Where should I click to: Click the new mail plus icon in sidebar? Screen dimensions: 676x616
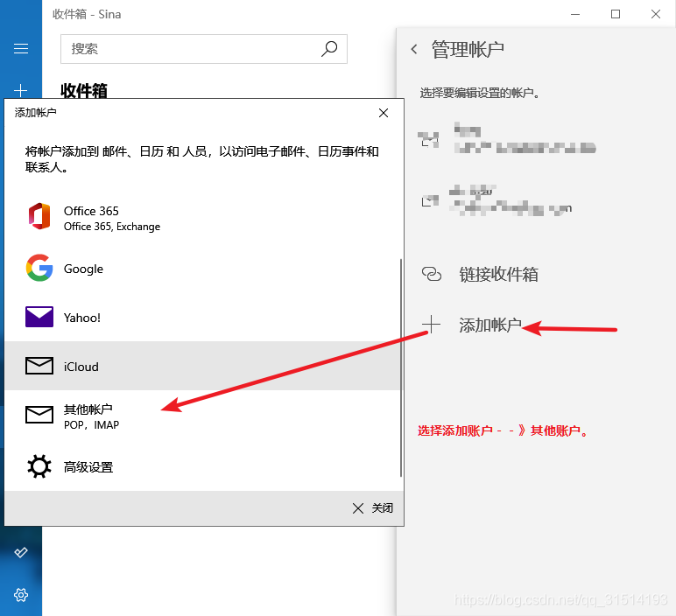(x=21, y=90)
